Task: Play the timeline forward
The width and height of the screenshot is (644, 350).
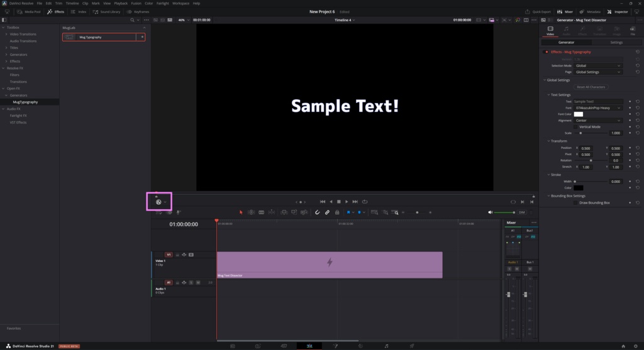Action: [x=347, y=202]
